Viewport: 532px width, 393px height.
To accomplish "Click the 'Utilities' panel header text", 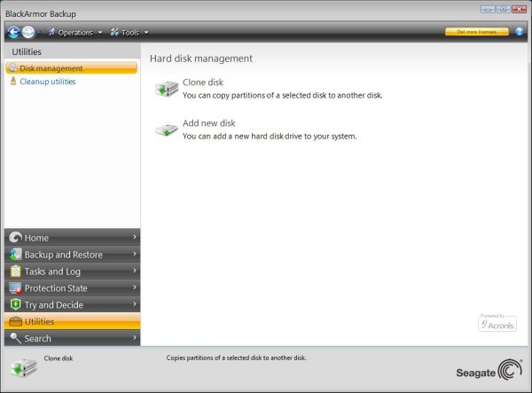I will pyautogui.click(x=27, y=52).
